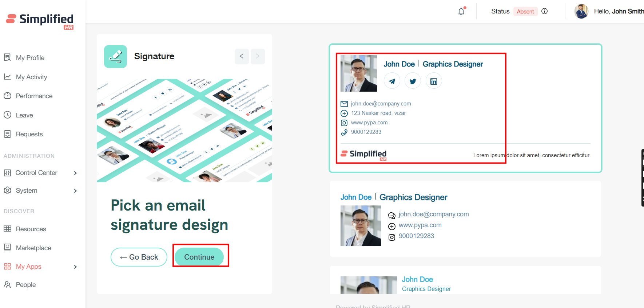Select the second signature design card

pyautogui.click(x=465, y=219)
